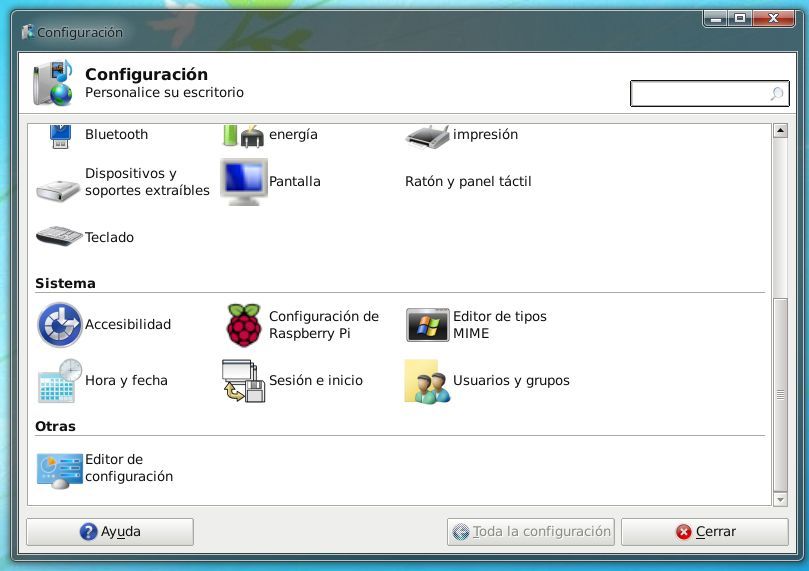The height and width of the screenshot is (571, 809).
Task: Click the Pantalla text label
Action: pyautogui.click(x=295, y=182)
